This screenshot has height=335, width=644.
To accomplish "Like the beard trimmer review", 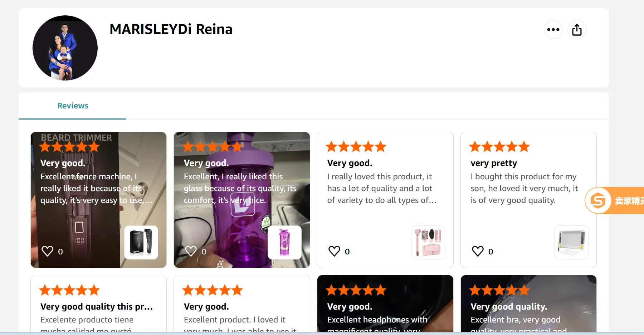I will coord(48,251).
